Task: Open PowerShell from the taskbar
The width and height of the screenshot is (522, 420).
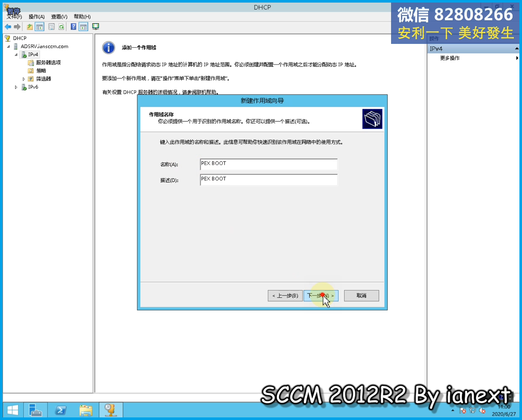Action: [x=61, y=410]
